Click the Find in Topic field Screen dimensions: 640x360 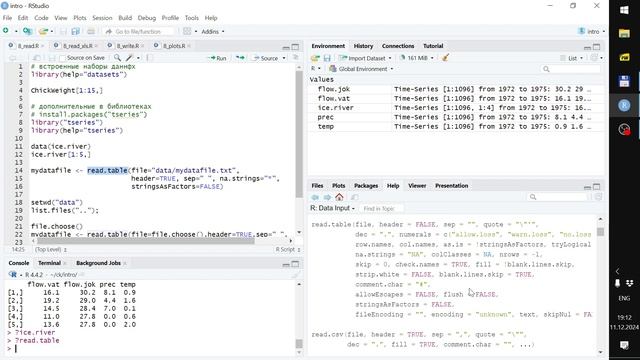[381, 209]
